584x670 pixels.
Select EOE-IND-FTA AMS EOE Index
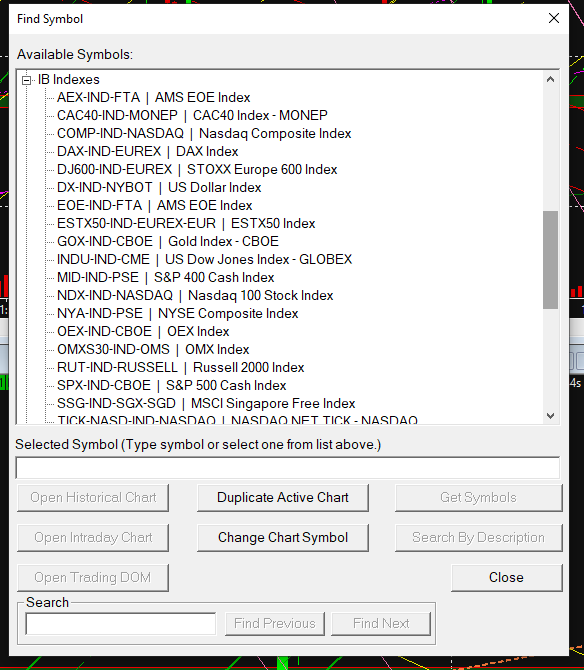click(155, 205)
